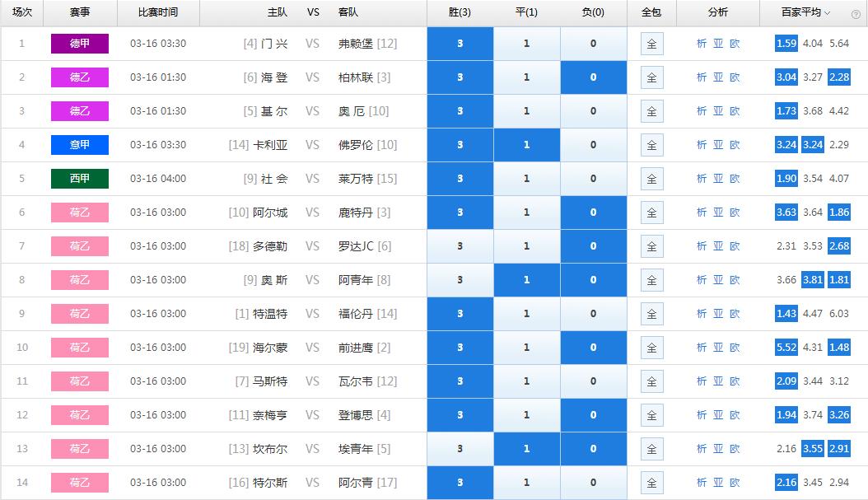Open 析 analysis for match 5 社会
Image resolution: width=868 pixels, height=500 pixels.
click(702, 179)
